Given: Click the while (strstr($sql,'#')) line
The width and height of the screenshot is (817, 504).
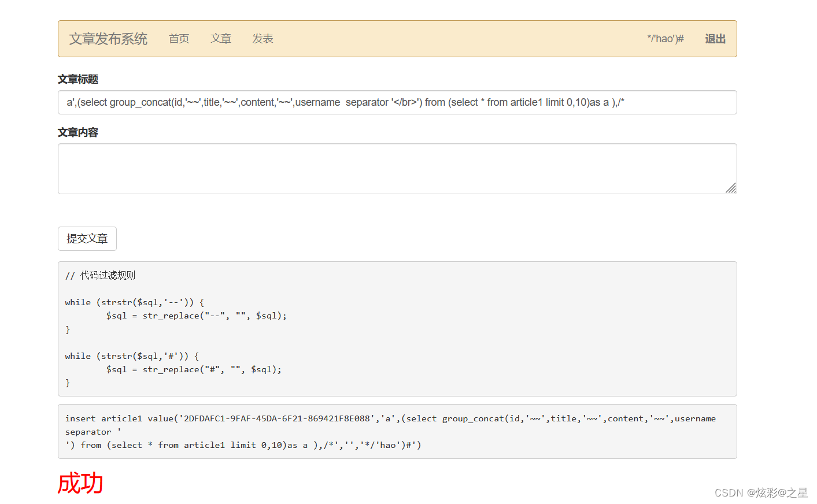Looking at the screenshot, I should coord(132,356).
